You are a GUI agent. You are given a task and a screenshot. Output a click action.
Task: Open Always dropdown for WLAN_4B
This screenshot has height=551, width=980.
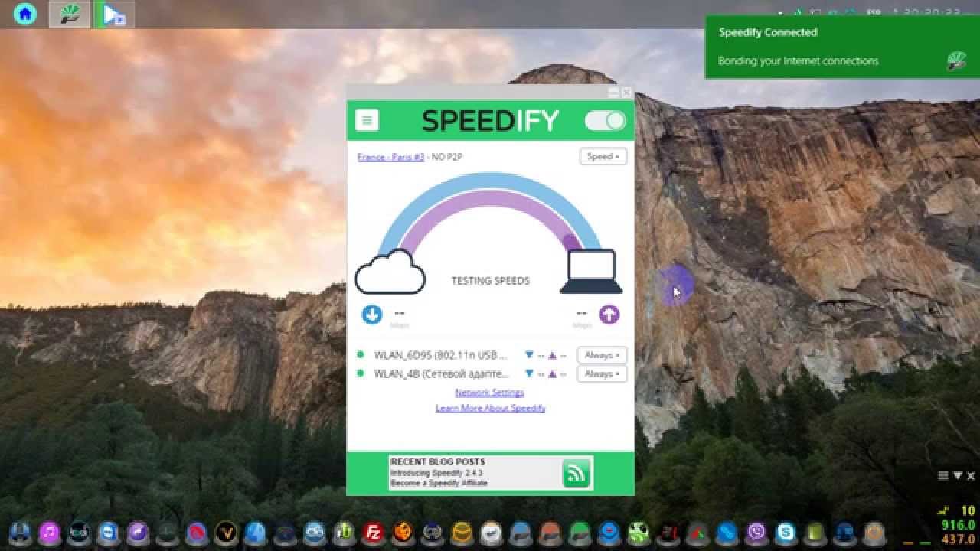tap(602, 373)
